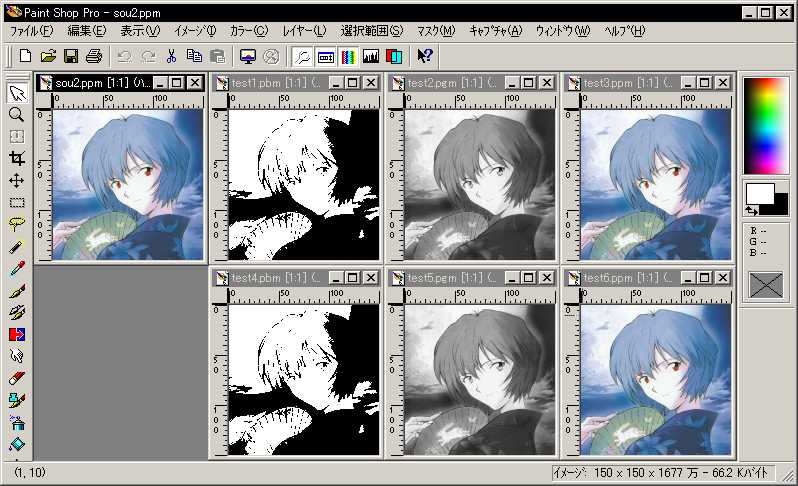
Task: Create a new image with New icon
Action: [25, 56]
